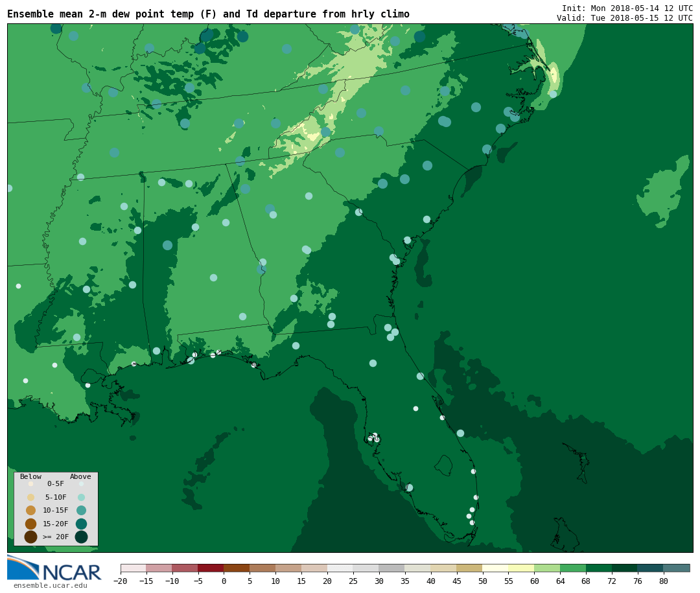Click the '0' color bar label

pos(224,581)
